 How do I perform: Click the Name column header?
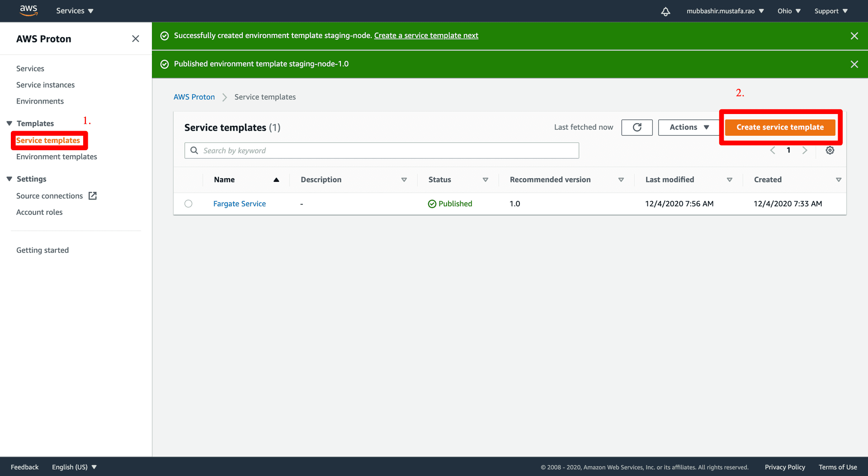tap(224, 180)
